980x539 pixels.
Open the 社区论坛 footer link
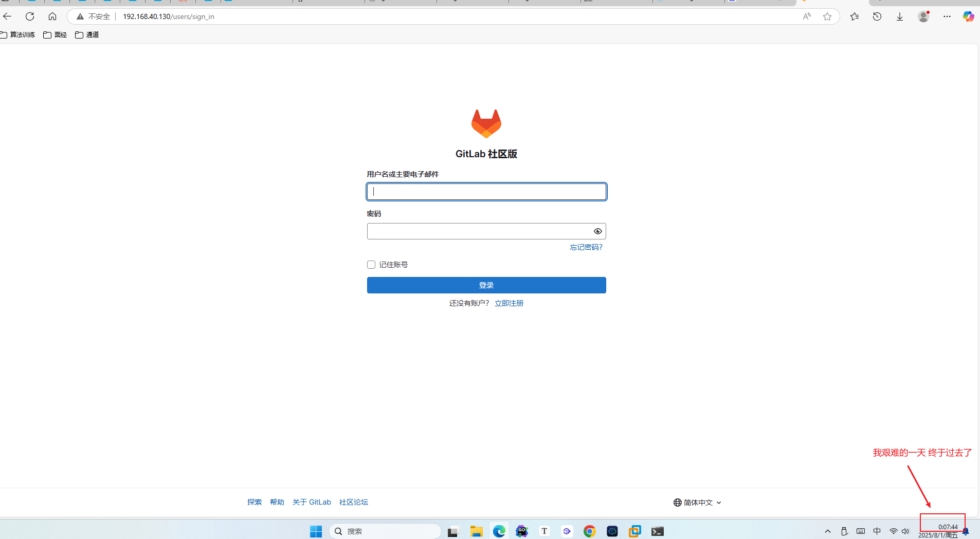point(354,502)
